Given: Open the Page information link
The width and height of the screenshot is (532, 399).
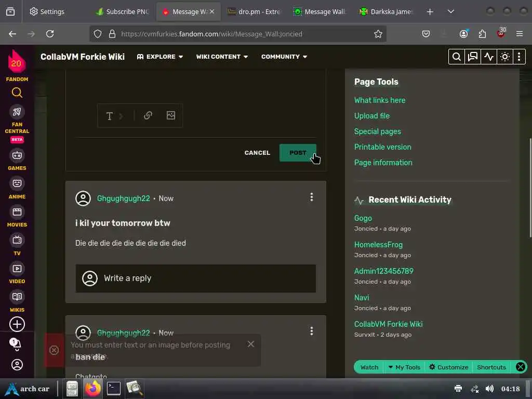Looking at the screenshot, I should tap(383, 163).
